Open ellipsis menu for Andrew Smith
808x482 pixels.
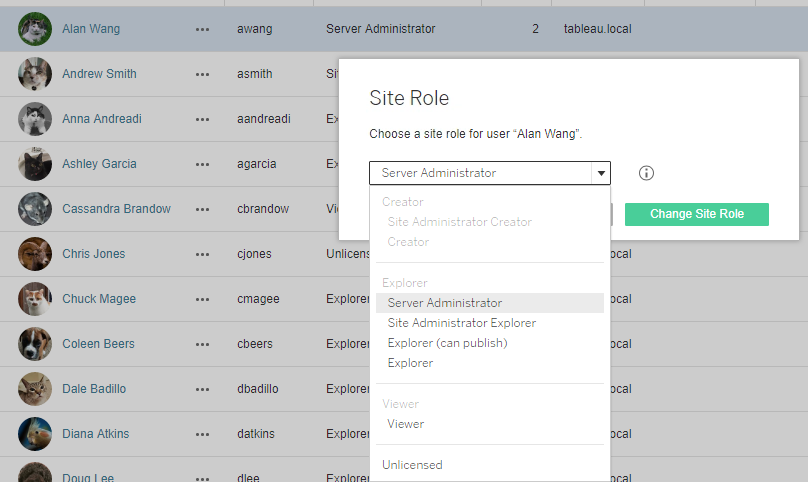(x=203, y=74)
